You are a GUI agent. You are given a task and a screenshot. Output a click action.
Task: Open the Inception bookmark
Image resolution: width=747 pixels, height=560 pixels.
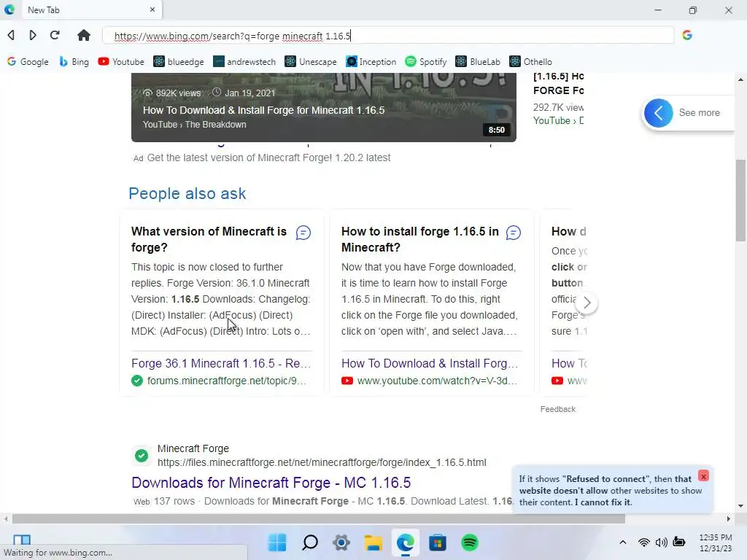[371, 62]
